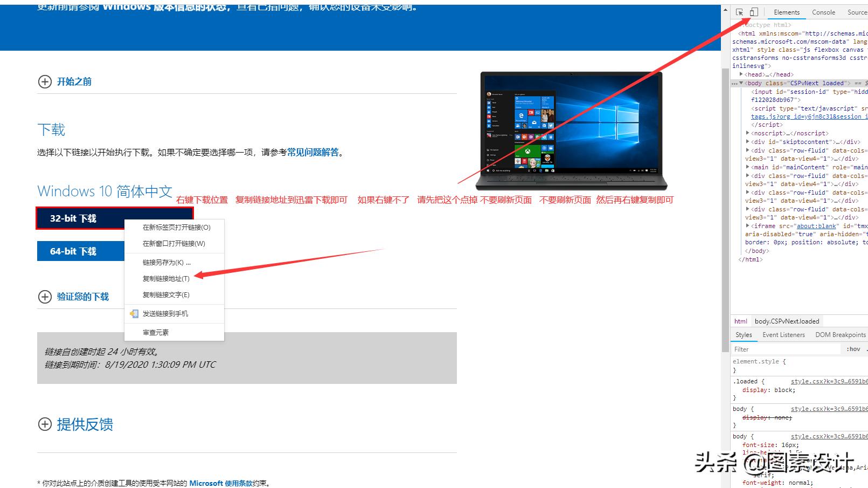Collapse the body class CSPvNext node

coord(741,83)
